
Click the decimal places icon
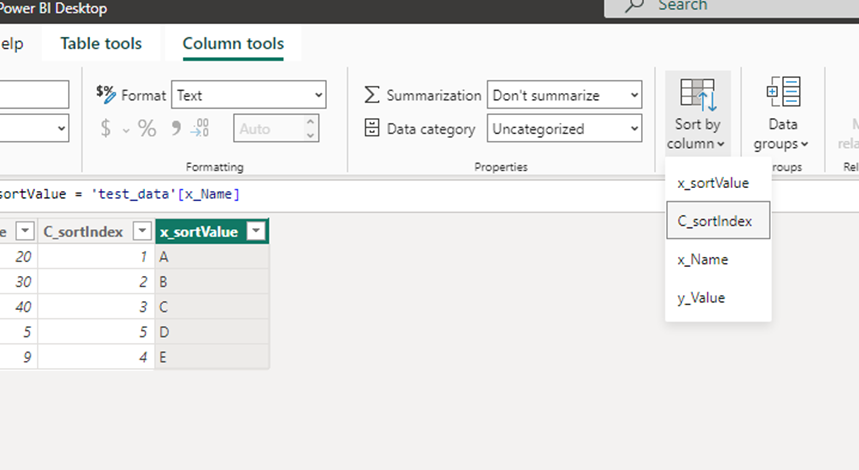200,128
